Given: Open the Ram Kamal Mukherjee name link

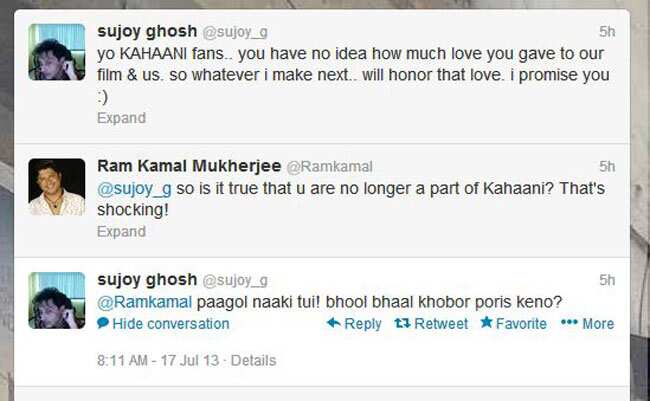Looking at the screenshot, I should click(189, 166).
